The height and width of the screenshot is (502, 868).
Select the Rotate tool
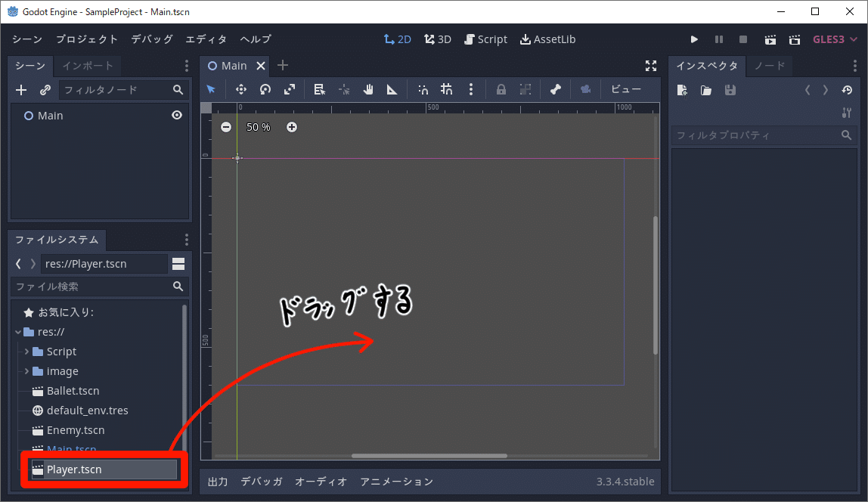coord(265,89)
